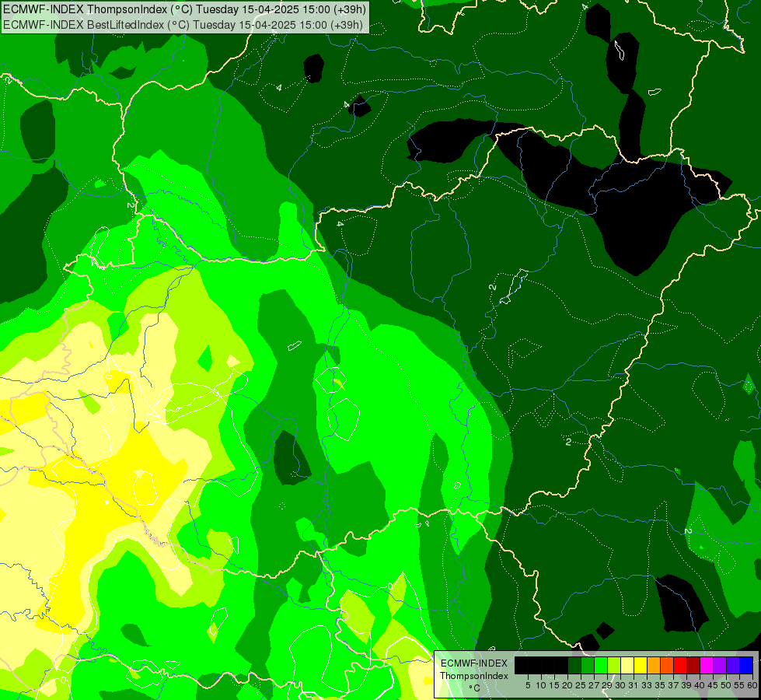Click the legend tick value 60

[x=752, y=685]
